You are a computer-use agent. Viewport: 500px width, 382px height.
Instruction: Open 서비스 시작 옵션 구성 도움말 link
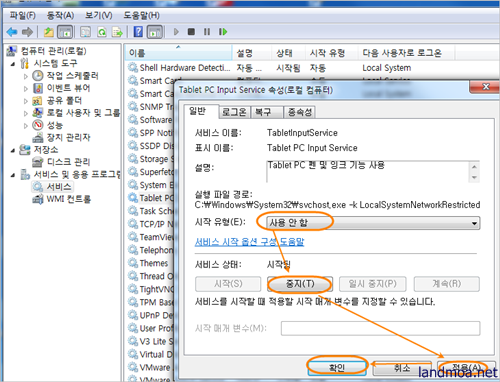coord(249,242)
